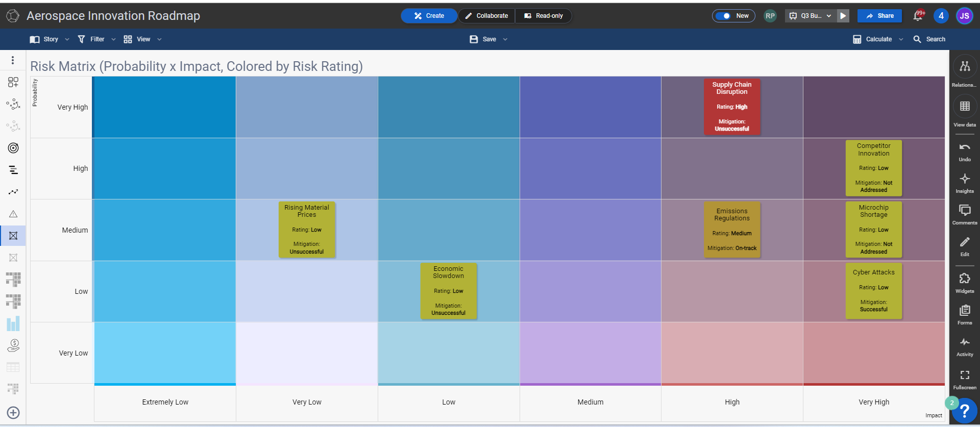Click the View data grid icon
980x427 pixels.
click(965, 106)
